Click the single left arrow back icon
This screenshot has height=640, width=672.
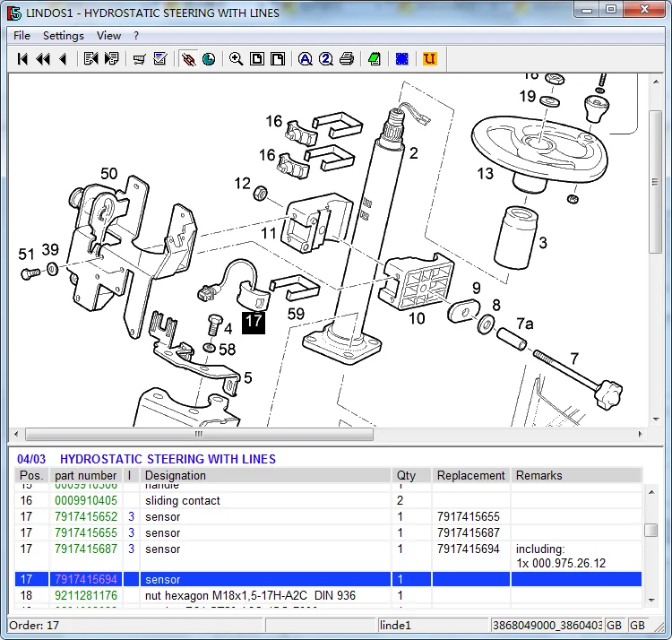[64, 59]
